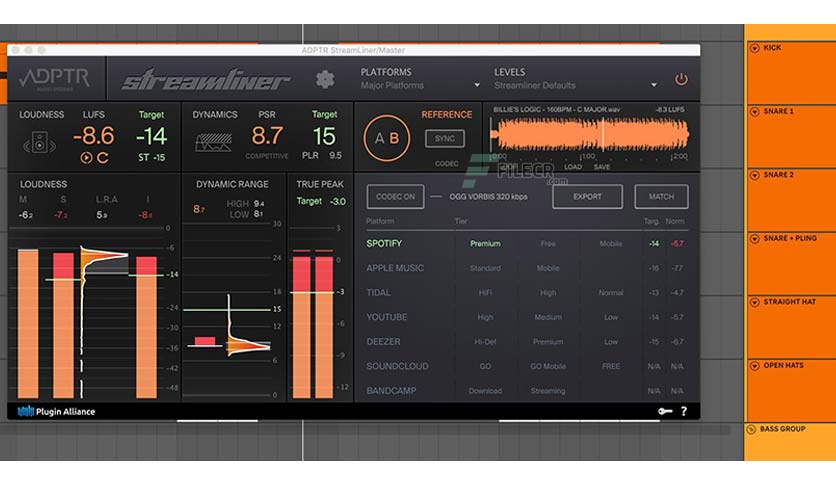Expand the KICK track in the DAW
836x484 pixels.
point(754,48)
